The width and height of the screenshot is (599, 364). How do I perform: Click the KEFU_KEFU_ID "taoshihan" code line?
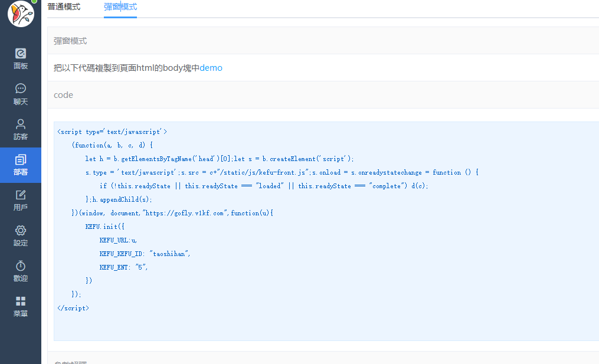click(145, 254)
